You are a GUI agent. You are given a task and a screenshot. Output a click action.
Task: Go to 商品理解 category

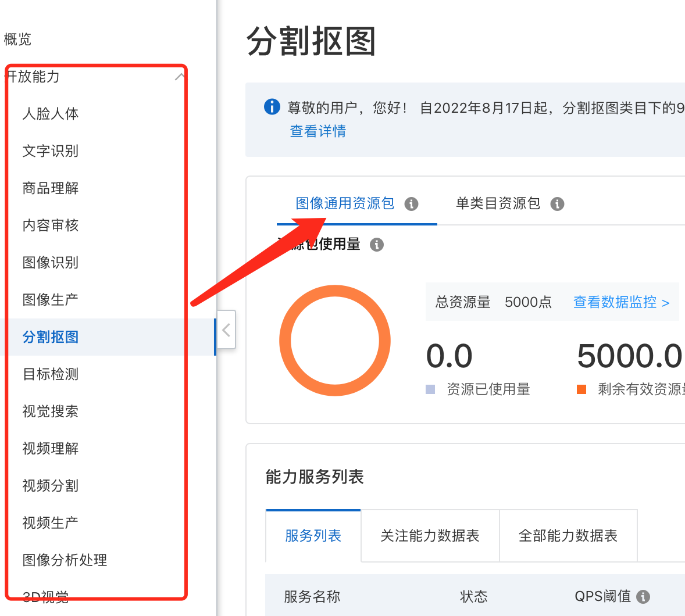pos(50,188)
